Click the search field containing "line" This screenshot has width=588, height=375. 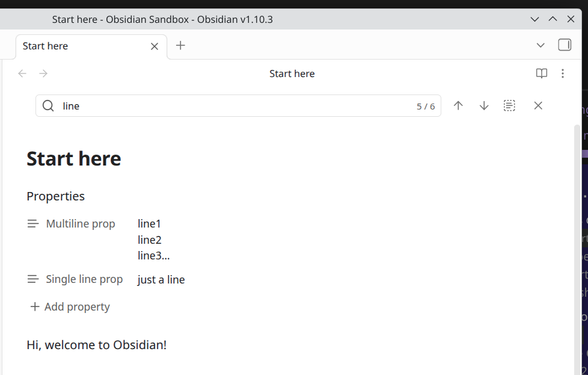pos(234,106)
